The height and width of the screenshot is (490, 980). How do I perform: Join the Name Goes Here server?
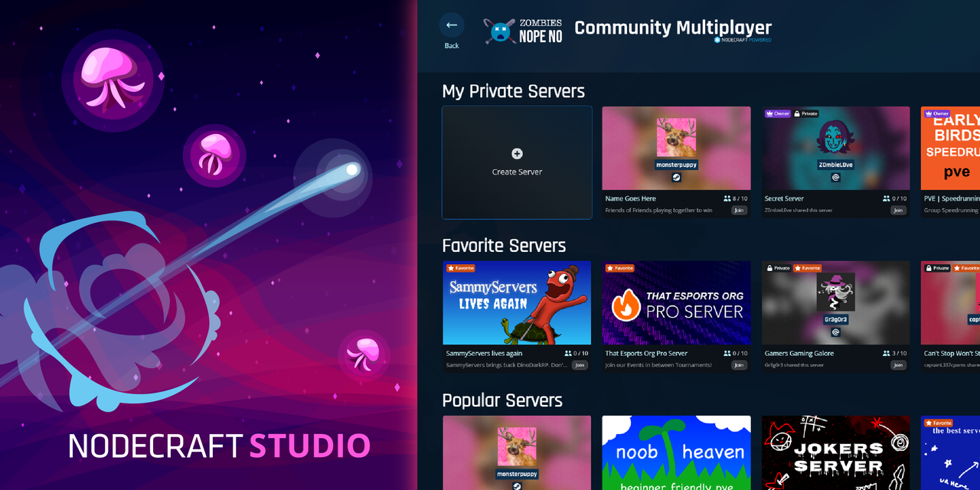[x=739, y=210]
